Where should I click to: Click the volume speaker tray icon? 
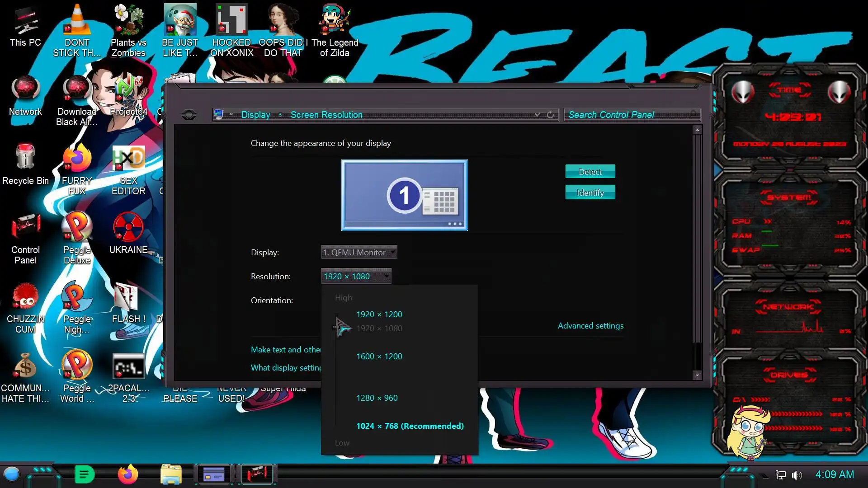[x=797, y=475]
